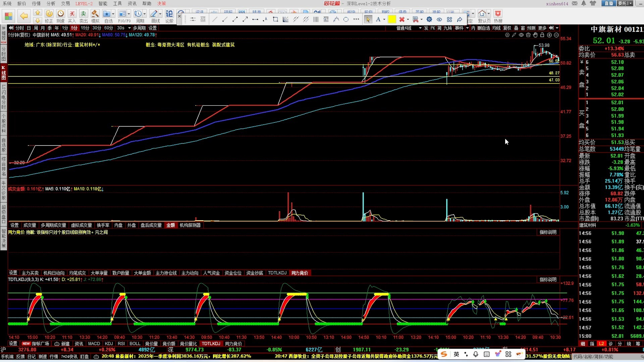The height and width of the screenshot is (362, 644).
Task: Switch to 15分 period tab
Action: (x=85, y=28)
